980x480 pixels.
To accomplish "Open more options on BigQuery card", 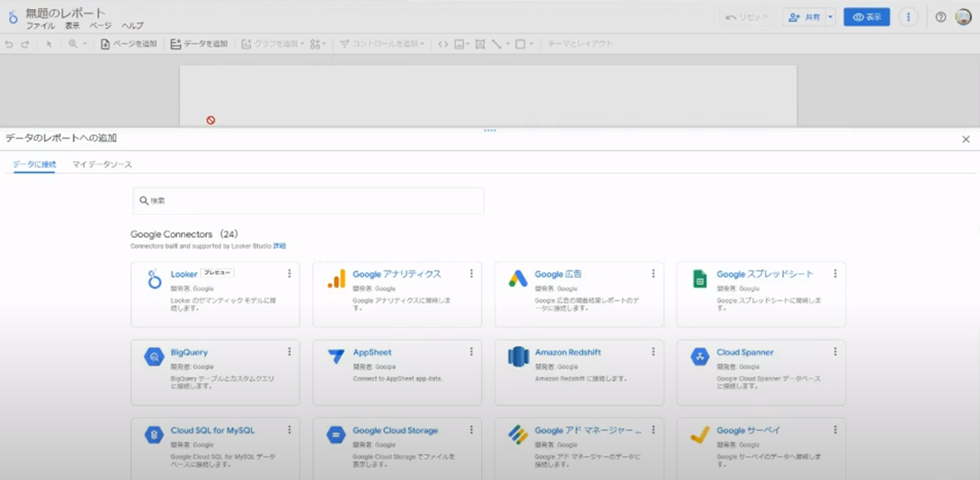I will coord(290,352).
